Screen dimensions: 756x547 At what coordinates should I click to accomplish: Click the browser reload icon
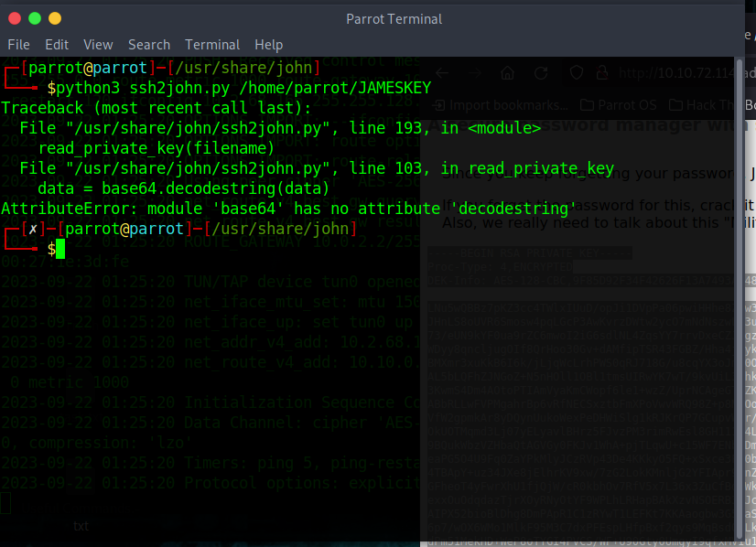point(541,73)
